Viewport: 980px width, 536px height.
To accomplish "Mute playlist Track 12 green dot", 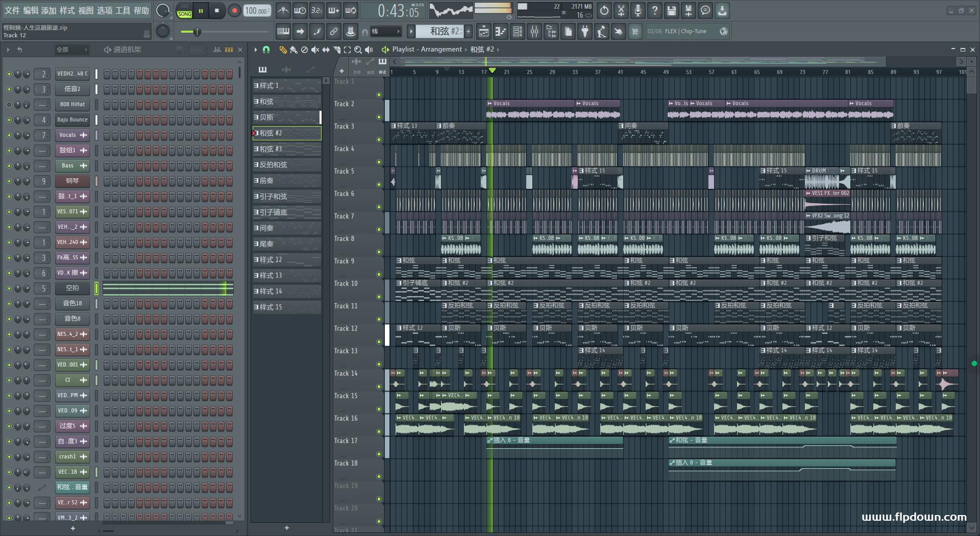I will click(379, 342).
